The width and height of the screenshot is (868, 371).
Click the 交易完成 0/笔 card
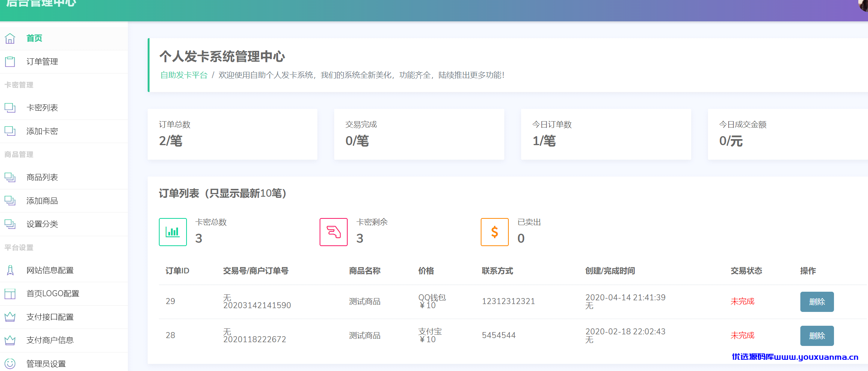(x=419, y=134)
